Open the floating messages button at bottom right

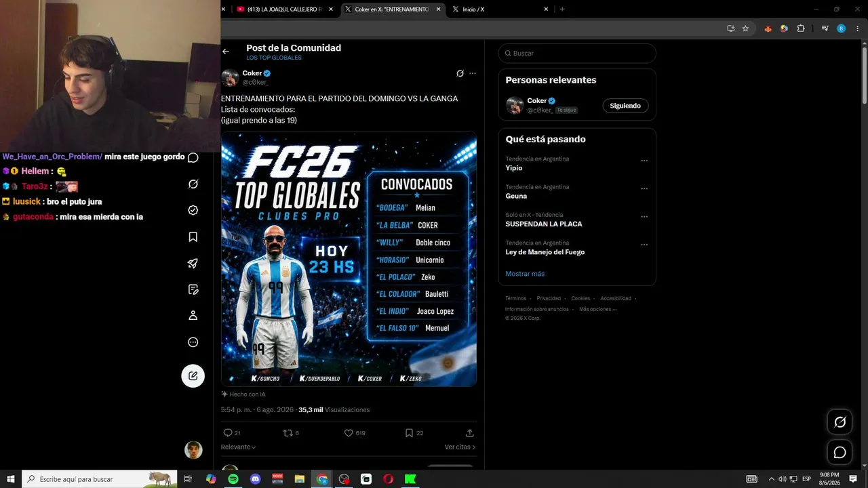point(840,452)
